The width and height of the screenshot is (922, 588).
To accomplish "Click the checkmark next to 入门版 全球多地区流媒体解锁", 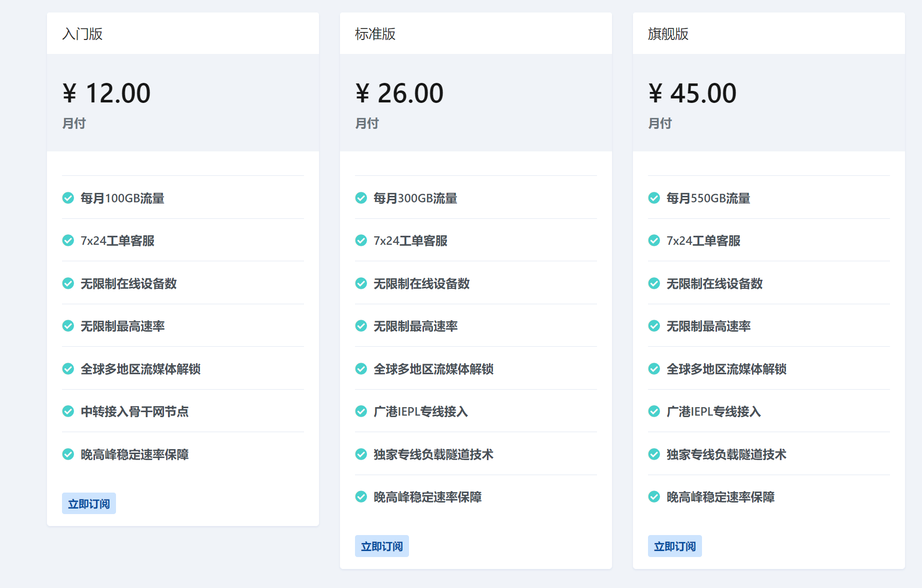I will click(x=68, y=369).
